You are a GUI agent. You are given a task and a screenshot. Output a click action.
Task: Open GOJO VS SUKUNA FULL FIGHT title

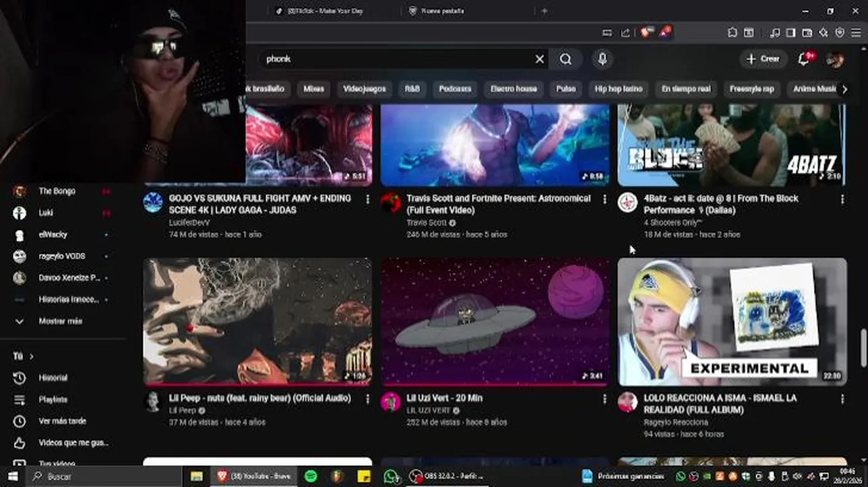pyautogui.click(x=260, y=204)
